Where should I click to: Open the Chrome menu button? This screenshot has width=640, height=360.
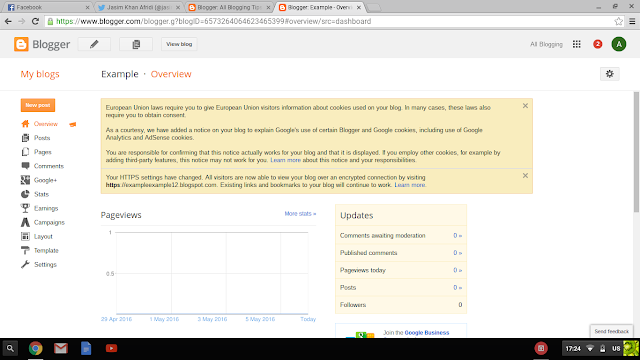pyautogui.click(x=632, y=21)
